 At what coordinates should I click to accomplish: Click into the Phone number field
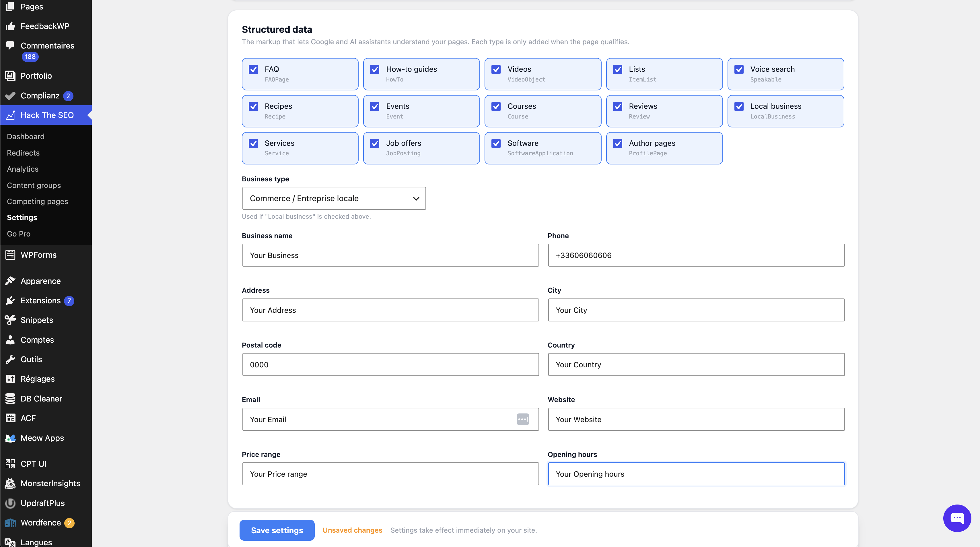tap(696, 255)
